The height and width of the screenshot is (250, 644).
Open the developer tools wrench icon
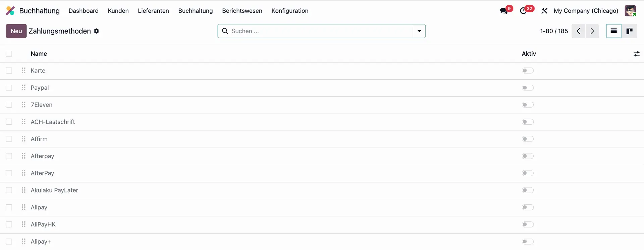point(544,11)
